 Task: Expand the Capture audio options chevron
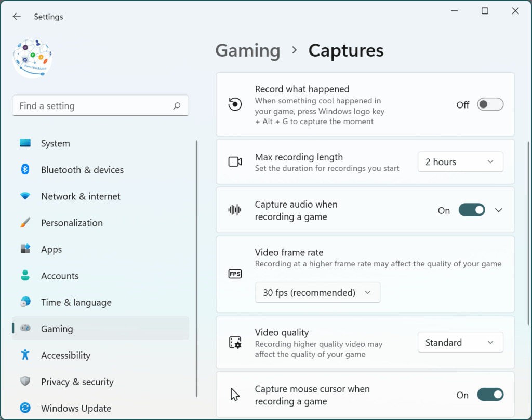tap(499, 210)
